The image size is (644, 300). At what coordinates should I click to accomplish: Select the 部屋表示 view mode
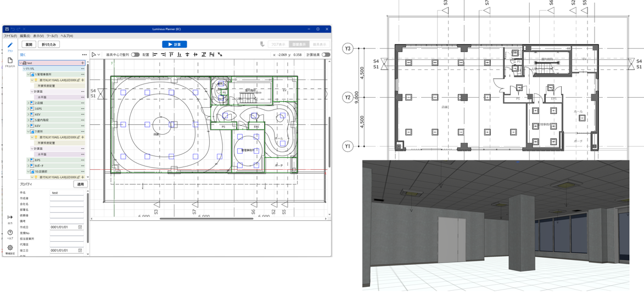[x=299, y=45]
